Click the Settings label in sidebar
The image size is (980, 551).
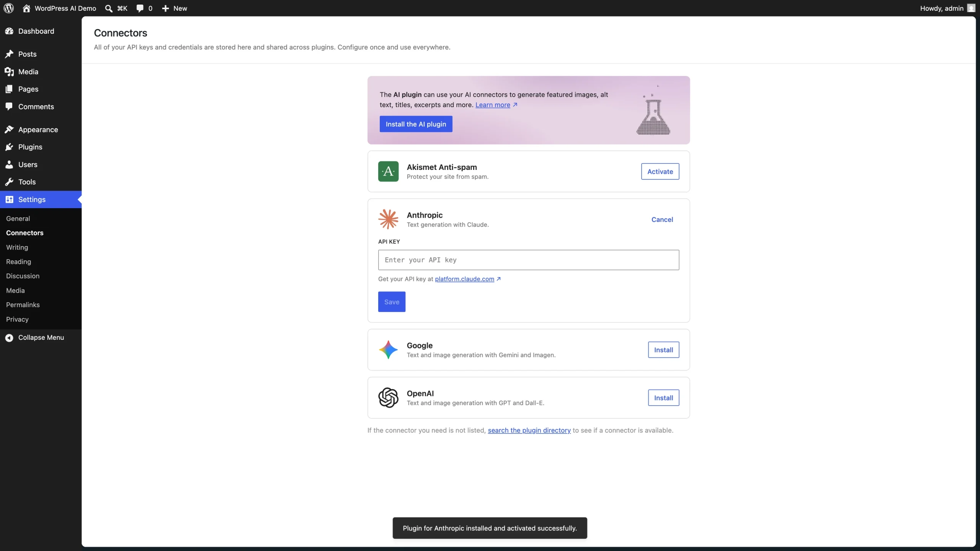32,199
